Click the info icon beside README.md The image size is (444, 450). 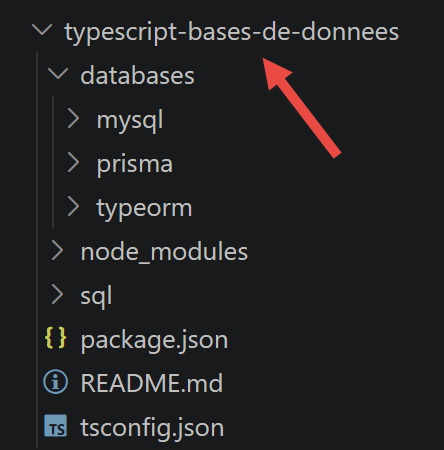[55, 382]
